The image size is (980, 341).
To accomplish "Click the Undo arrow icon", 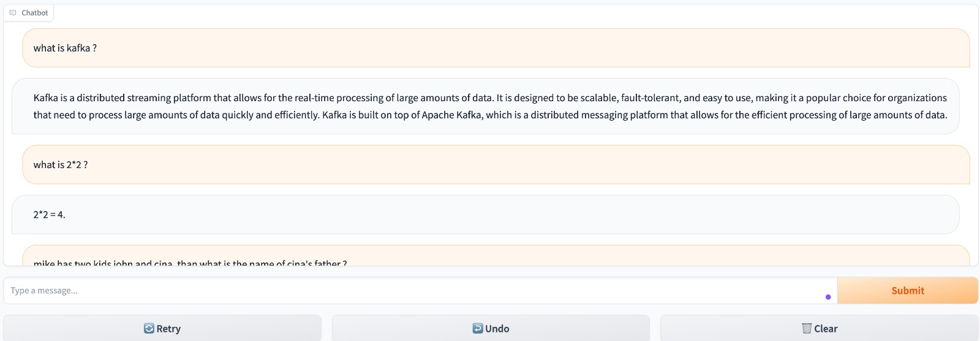I will [478, 329].
